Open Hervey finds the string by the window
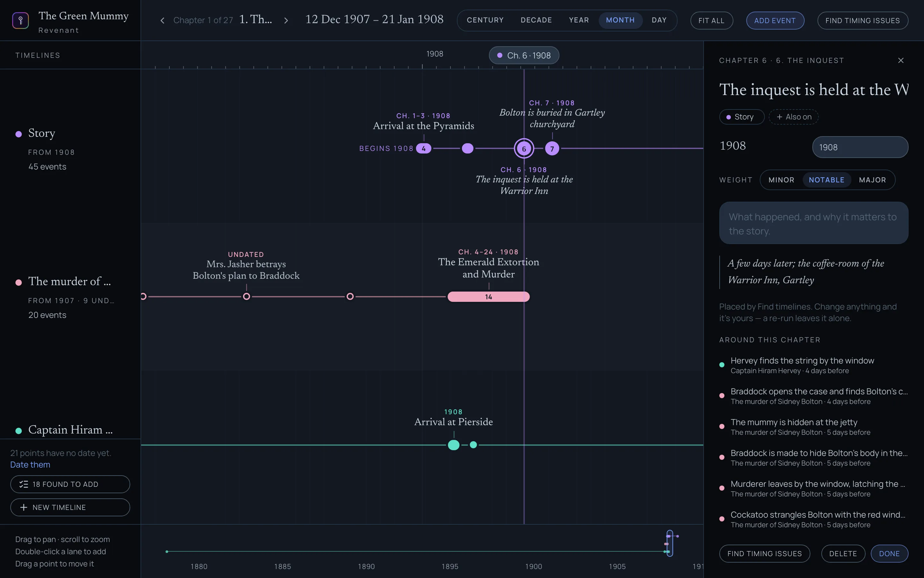924x578 pixels. (813, 365)
